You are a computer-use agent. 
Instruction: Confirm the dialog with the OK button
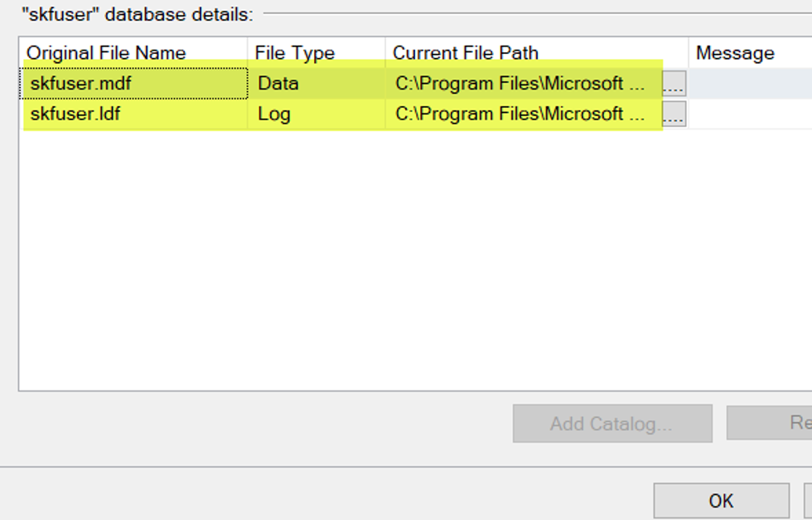point(722,501)
